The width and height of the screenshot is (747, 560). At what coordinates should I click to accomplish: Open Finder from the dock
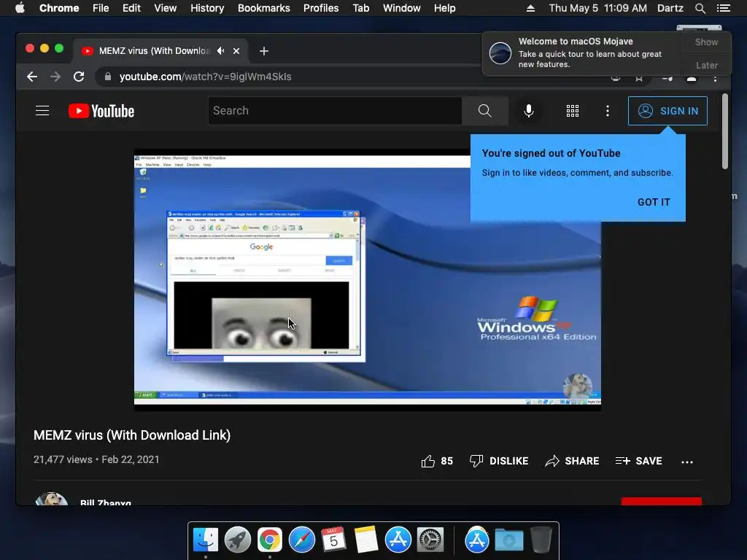click(206, 540)
